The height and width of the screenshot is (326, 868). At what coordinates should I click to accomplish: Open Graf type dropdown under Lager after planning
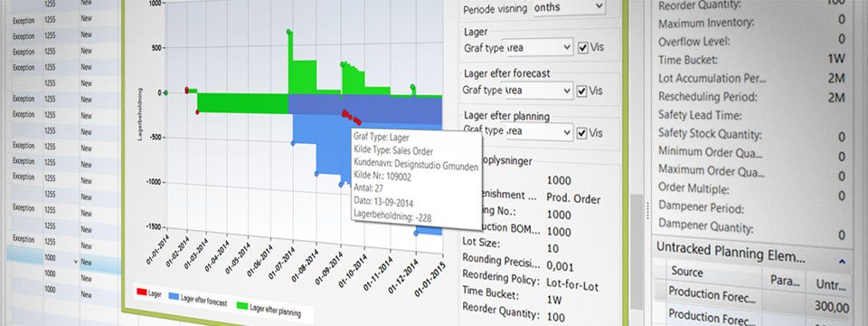539,131
